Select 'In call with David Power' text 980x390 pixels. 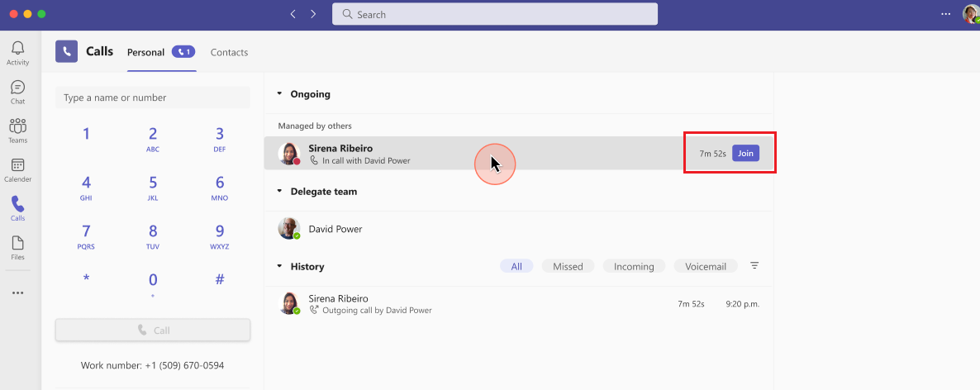click(366, 160)
